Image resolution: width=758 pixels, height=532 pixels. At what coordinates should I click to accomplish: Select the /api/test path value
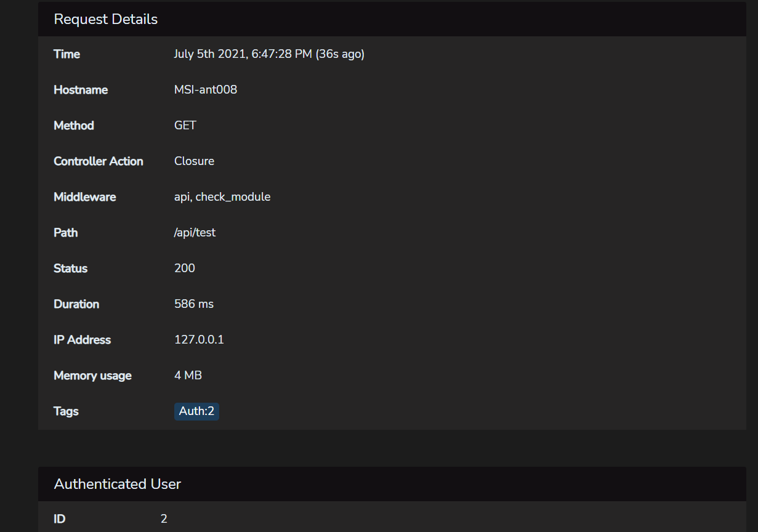pyautogui.click(x=195, y=232)
